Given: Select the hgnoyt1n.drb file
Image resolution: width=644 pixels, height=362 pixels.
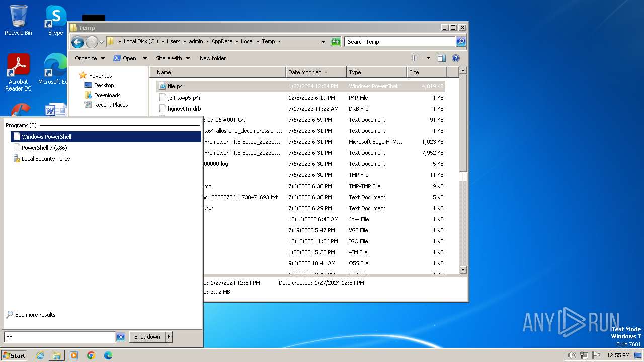Looking at the screenshot, I should (184, 109).
